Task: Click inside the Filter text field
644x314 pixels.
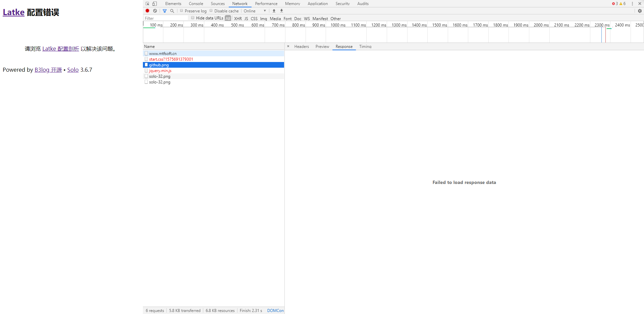Action: pos(166,18)
